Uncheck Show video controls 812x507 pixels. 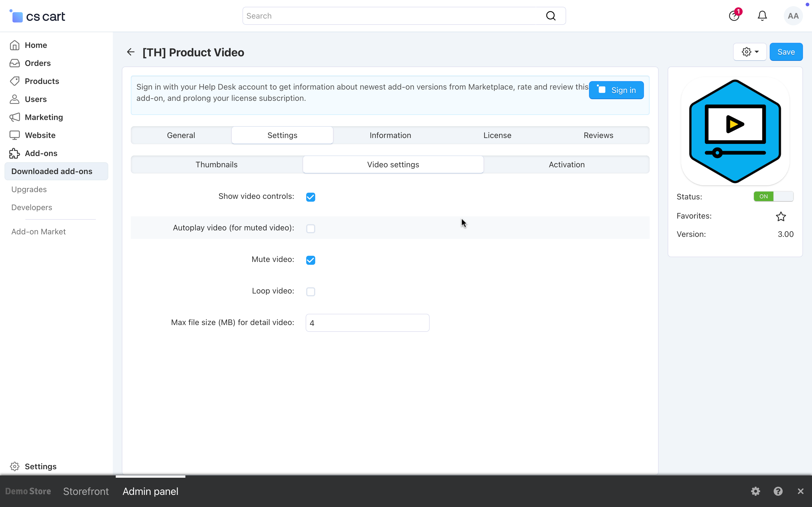click(x=310, y=197)
